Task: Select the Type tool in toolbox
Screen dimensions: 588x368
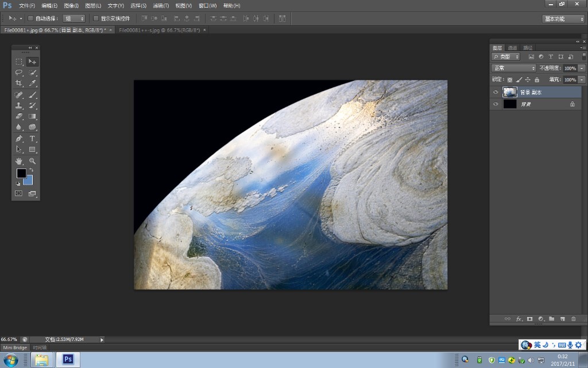Action: tap(32, 139)
